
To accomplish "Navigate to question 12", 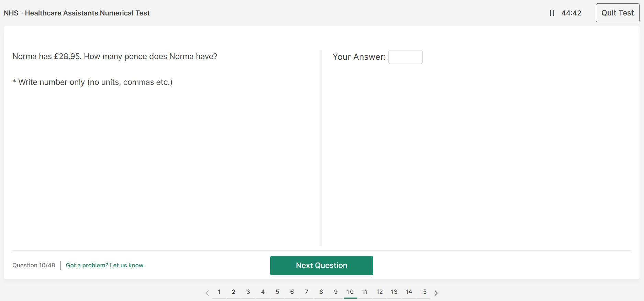I will [x=379, y=292].
